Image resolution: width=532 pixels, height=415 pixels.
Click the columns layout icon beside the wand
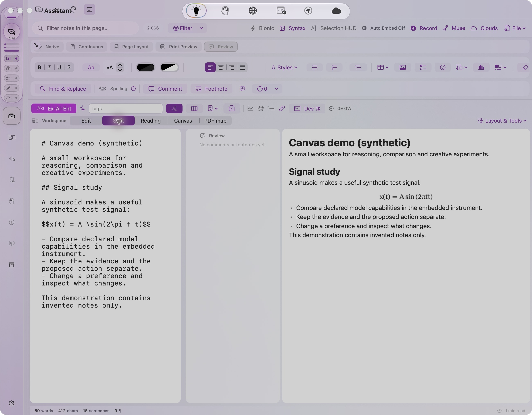(x=194, y=109)
